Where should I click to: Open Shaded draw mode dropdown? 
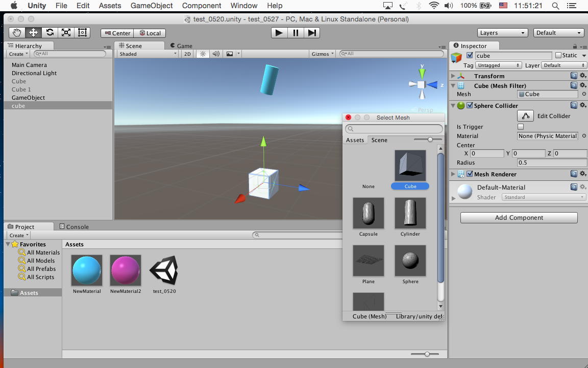tap(148, 54)
